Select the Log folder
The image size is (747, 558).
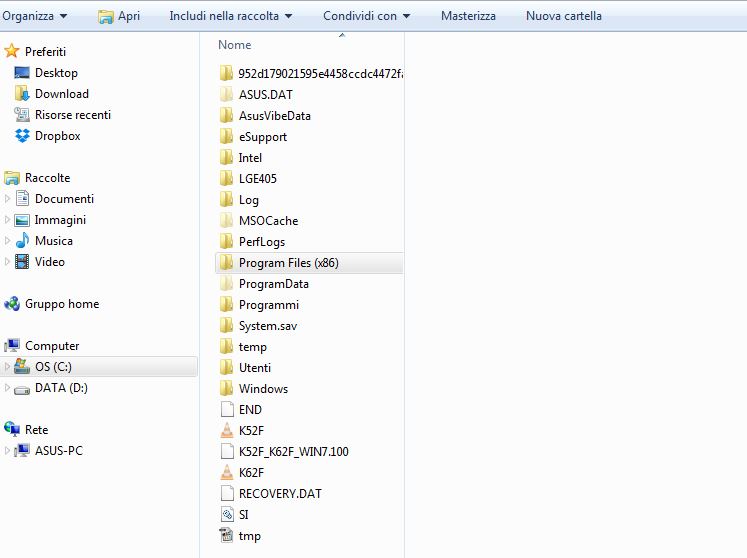tap(240, 199)
